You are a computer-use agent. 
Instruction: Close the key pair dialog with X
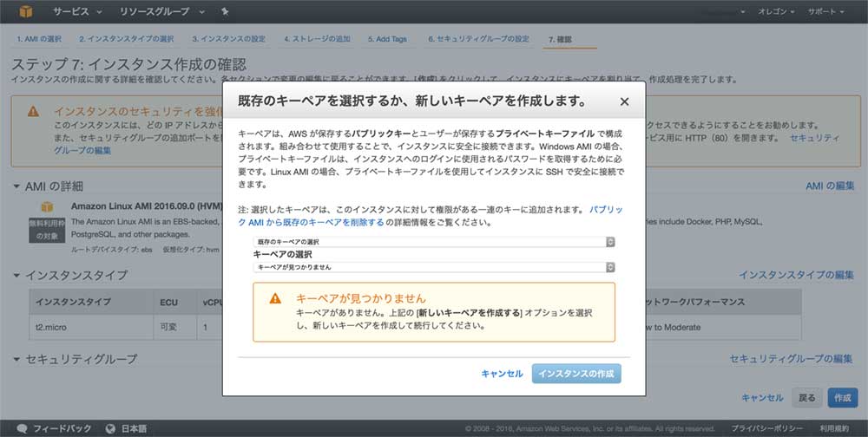click(624, 101)
